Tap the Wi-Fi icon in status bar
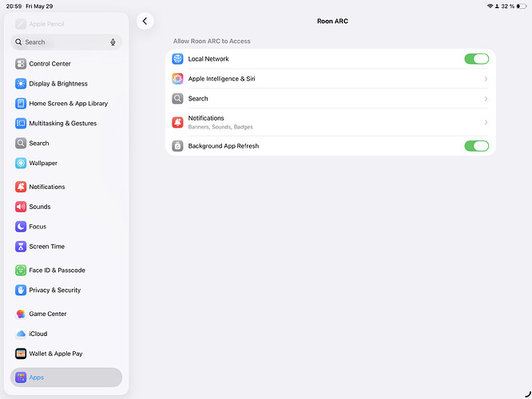 [490, 6]
